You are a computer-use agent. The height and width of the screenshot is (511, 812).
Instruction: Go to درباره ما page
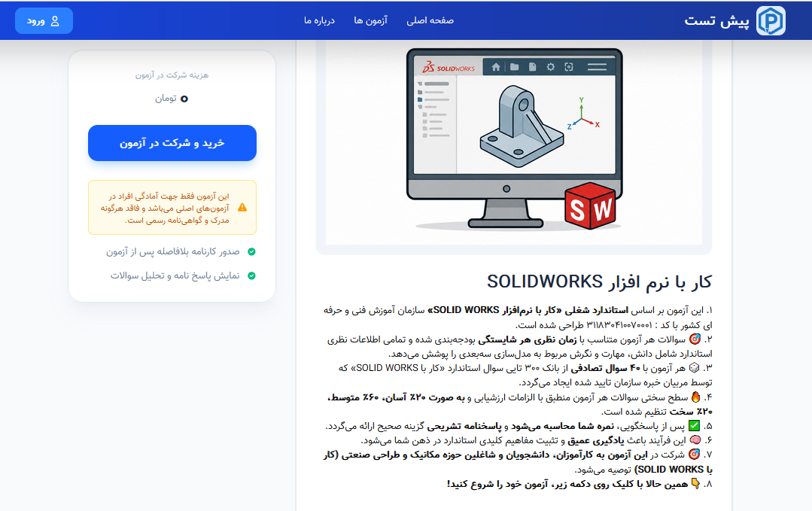click(x=319, y=20)
